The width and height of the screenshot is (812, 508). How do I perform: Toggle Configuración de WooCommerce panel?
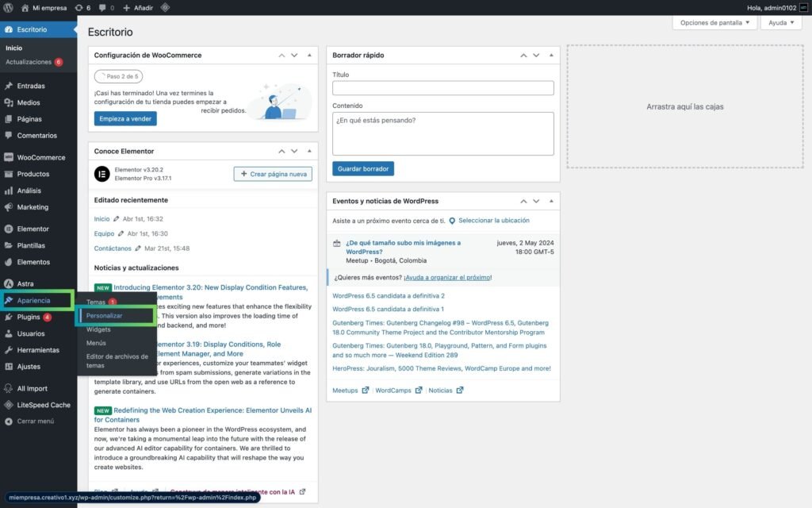click(310, 56)
